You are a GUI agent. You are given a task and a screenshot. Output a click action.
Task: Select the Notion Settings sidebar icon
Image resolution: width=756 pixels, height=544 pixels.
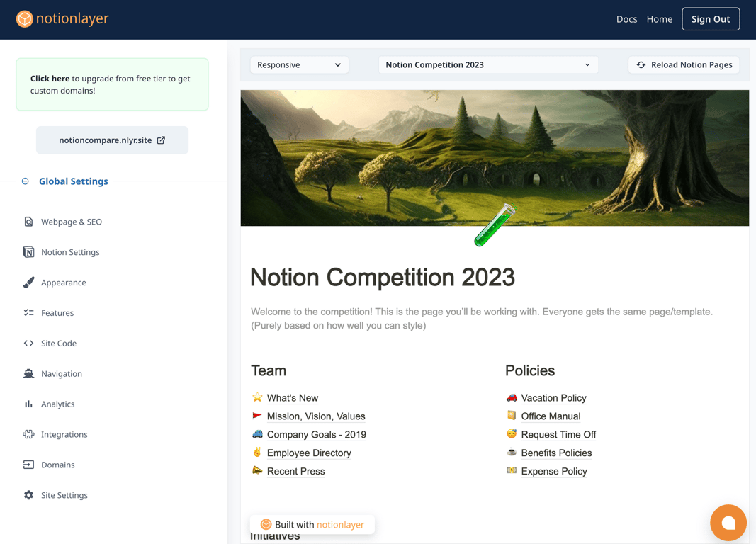tap(28, 251)
